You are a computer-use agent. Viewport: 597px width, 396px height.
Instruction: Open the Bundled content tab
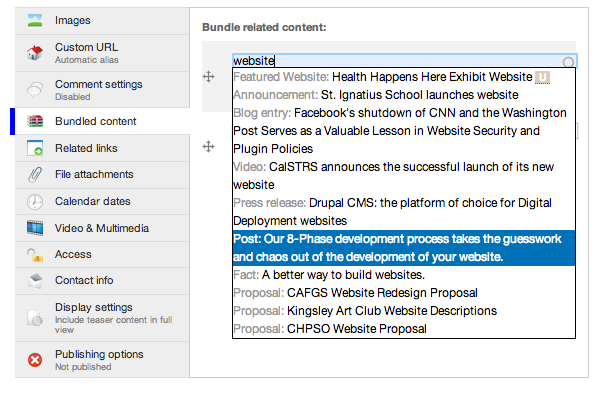(102, 121)
